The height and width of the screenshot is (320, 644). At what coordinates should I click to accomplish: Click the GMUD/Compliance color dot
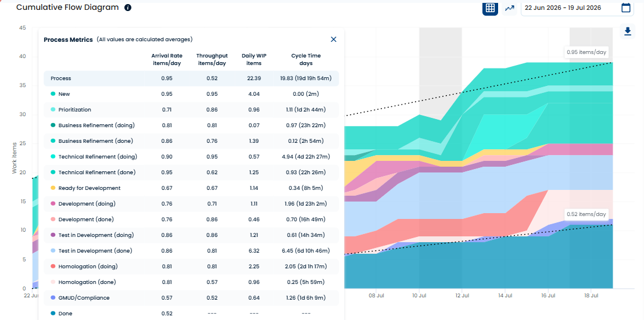[x=53, y=298]
